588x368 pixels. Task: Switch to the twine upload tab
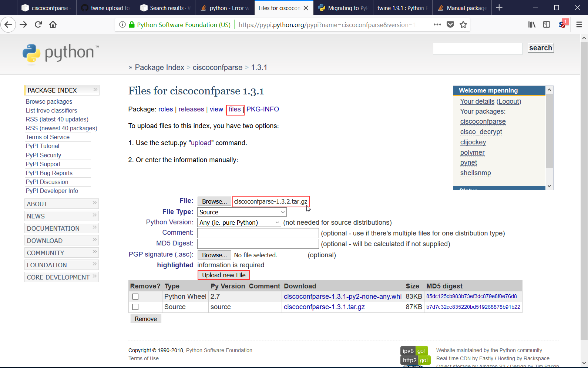(106, 8)
